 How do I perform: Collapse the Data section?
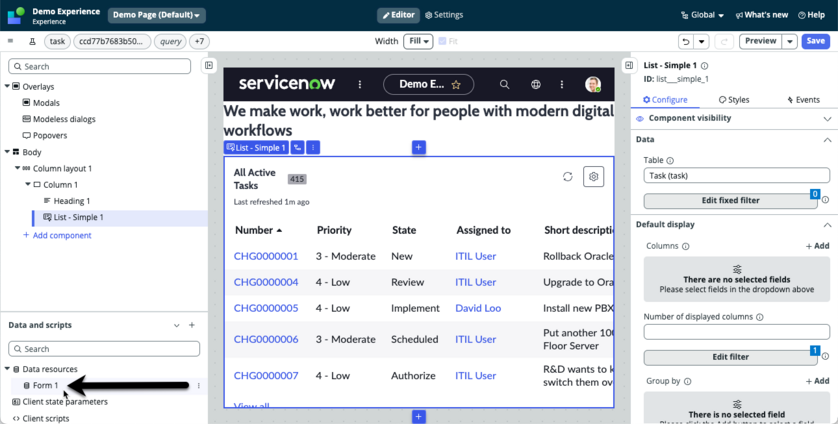point(827,140)
